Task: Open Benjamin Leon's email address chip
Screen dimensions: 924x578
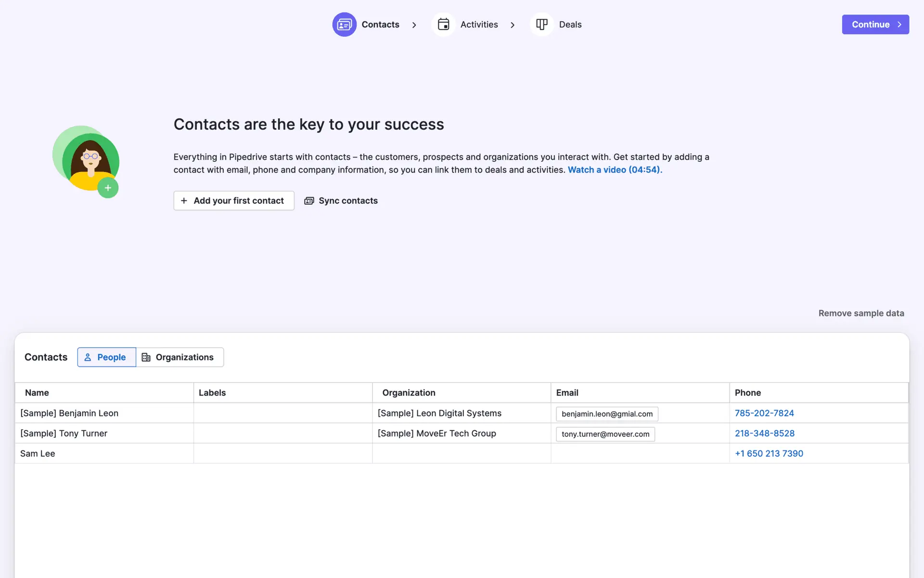Action: pos(607,414)
